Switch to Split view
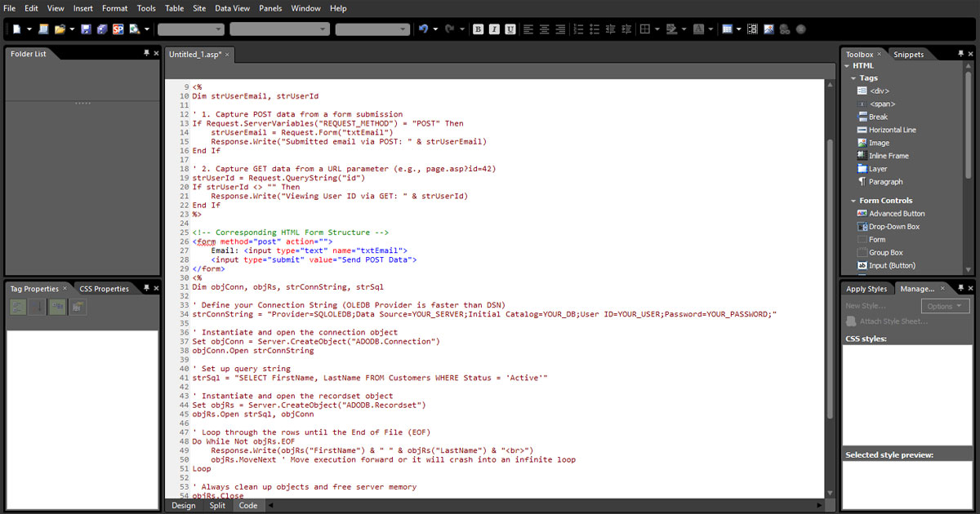The height and width of the screenshot is (514, 980). [217, 506]
